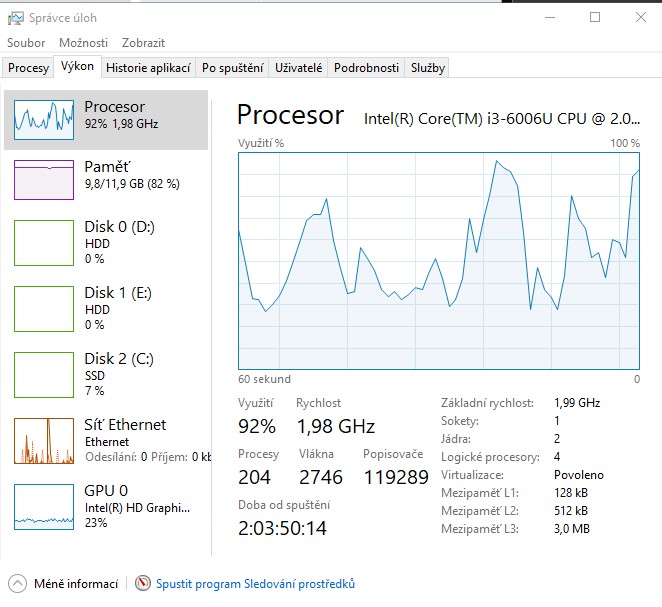This screenshot has width=662, height=607.
Task: Minimize the Správce úloh window
Action: (550, 17)
